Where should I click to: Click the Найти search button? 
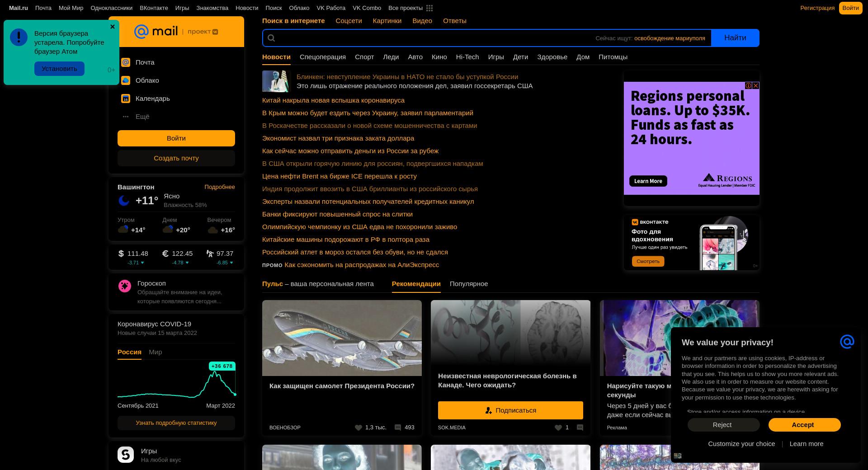click(735, 38)
